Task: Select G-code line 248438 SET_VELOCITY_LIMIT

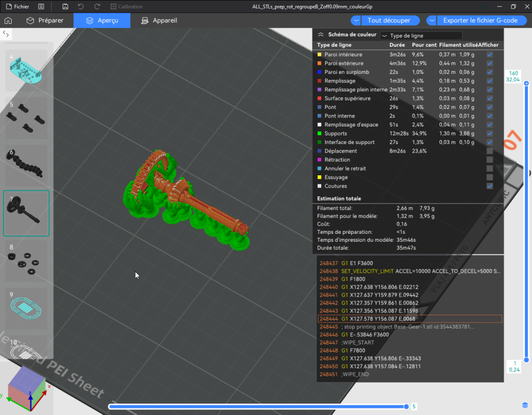Action: 410,271
